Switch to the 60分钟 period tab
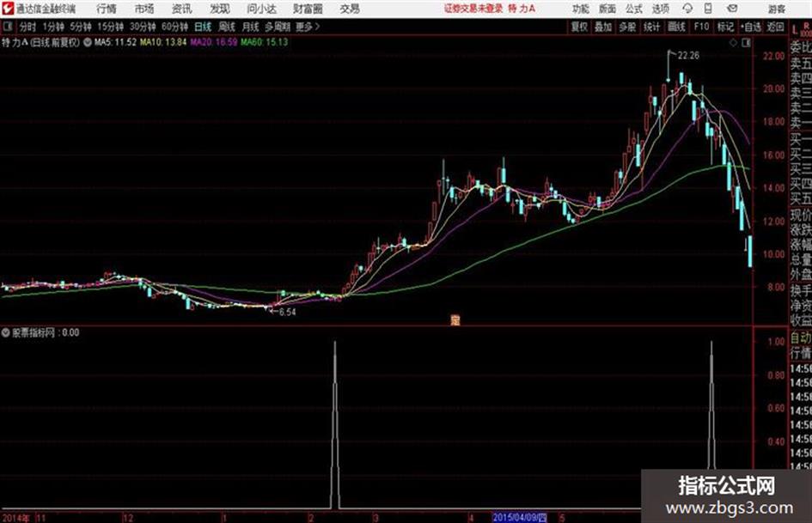The image size is (812, 523). point(175,27)
